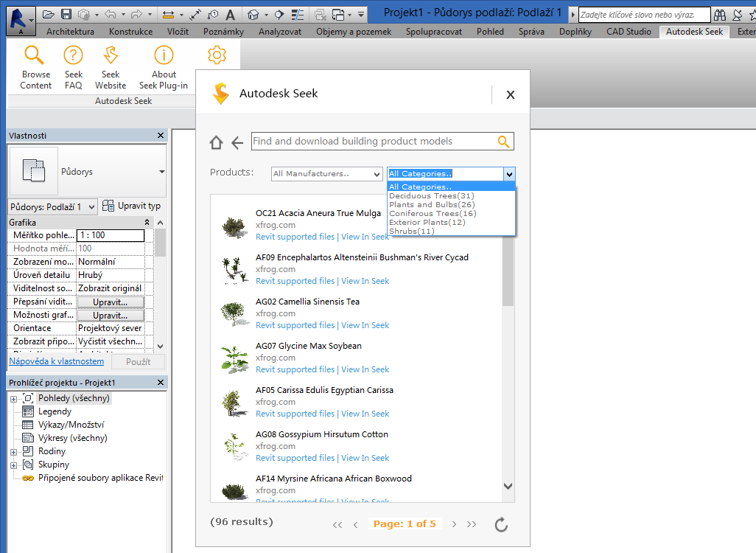Launch the Seek Website tool

point(110,66)
